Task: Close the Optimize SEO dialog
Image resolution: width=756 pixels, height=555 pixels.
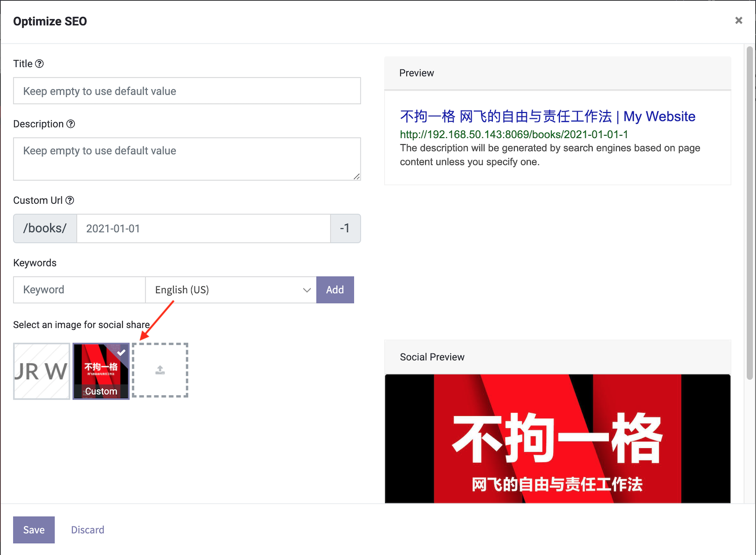Action: 739,20
